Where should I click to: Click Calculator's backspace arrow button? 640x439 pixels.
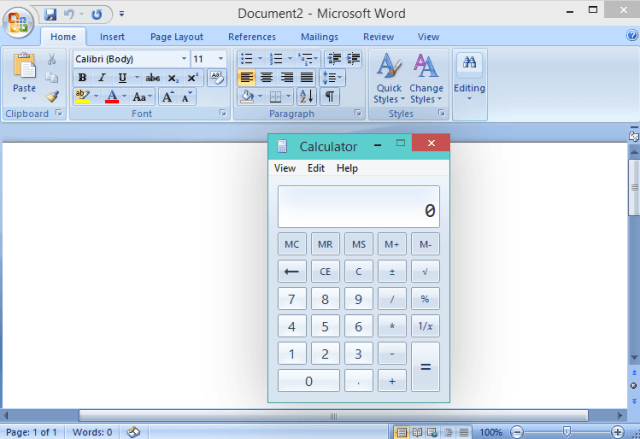292,271
